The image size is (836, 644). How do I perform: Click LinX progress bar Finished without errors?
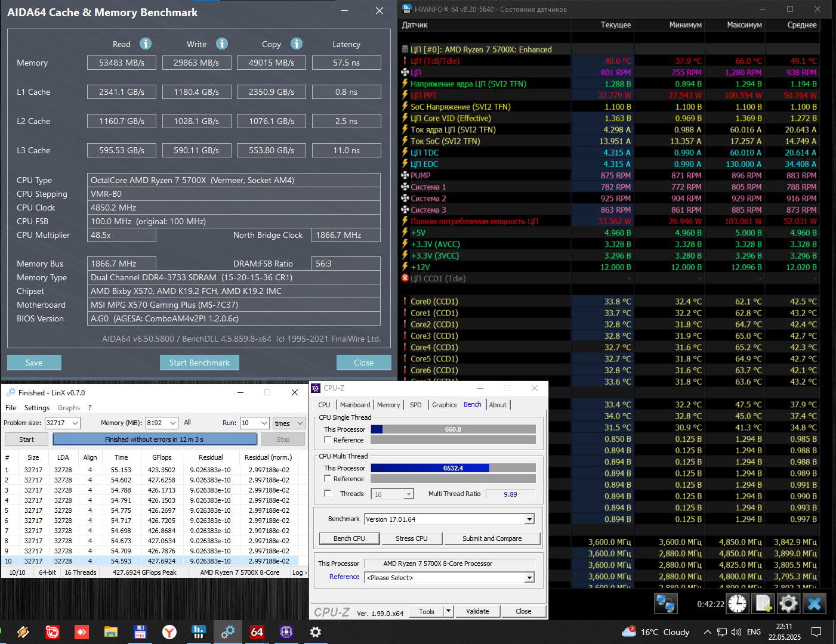click(x=155, y=439)
